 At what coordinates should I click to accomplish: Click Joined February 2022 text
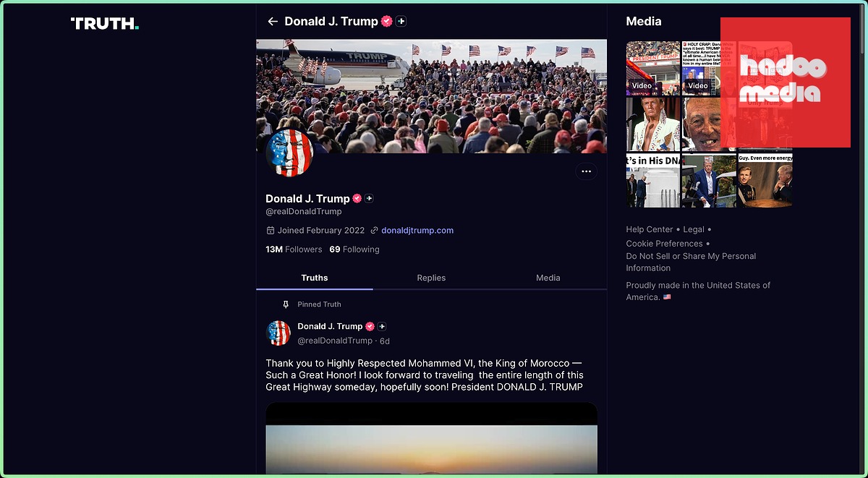click(321, 231)
